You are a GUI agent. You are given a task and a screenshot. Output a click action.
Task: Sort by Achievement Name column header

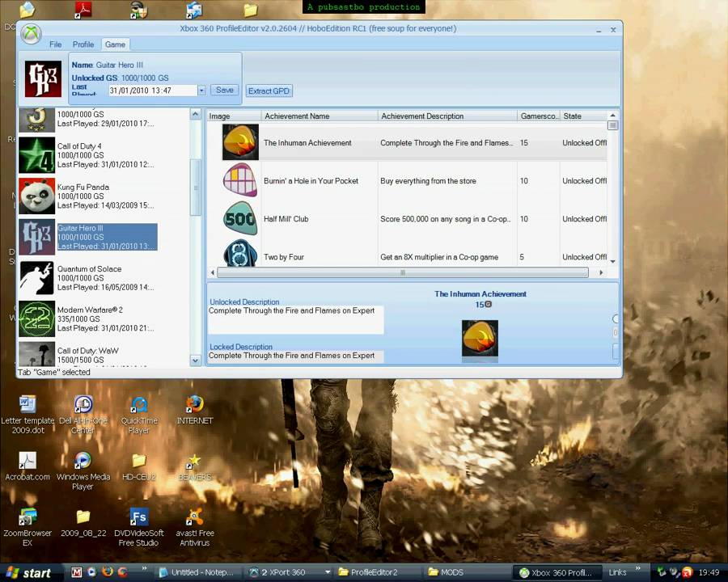(320, 116)
